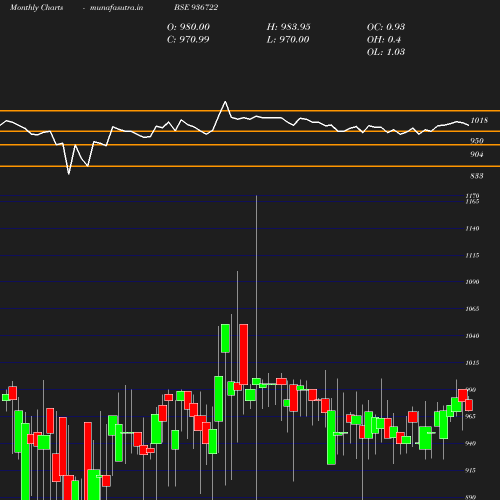500x500 pixels.
Task: Click the indicator level label '1018'
Action: [479, 120]
